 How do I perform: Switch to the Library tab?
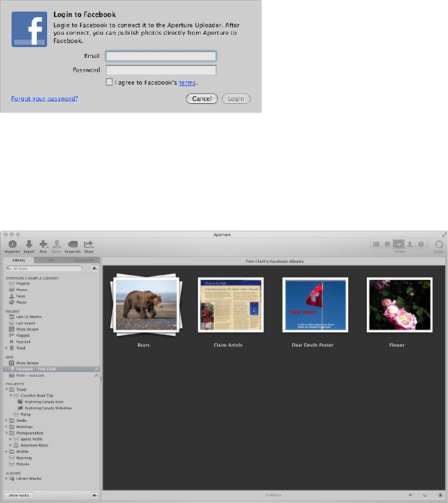pyautogui.click(x=19, y=260)
